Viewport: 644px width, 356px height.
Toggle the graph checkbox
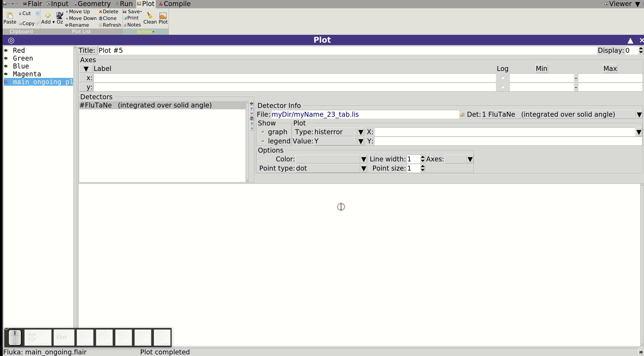(263, 132)
